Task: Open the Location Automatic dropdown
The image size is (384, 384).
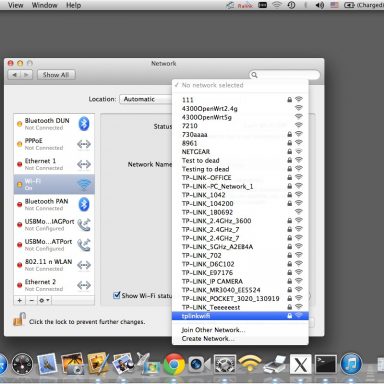Action: click(x=146, y=99)
